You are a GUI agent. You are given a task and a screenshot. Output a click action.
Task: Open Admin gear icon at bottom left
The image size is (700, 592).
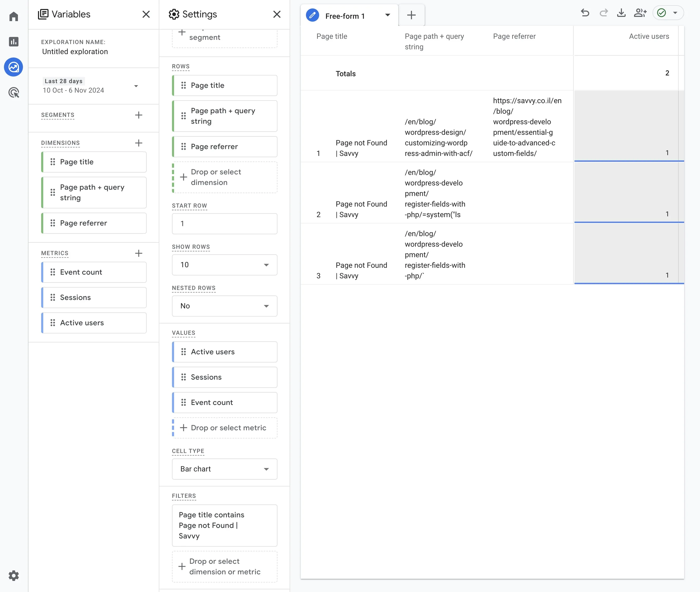[x=13, y=576]
